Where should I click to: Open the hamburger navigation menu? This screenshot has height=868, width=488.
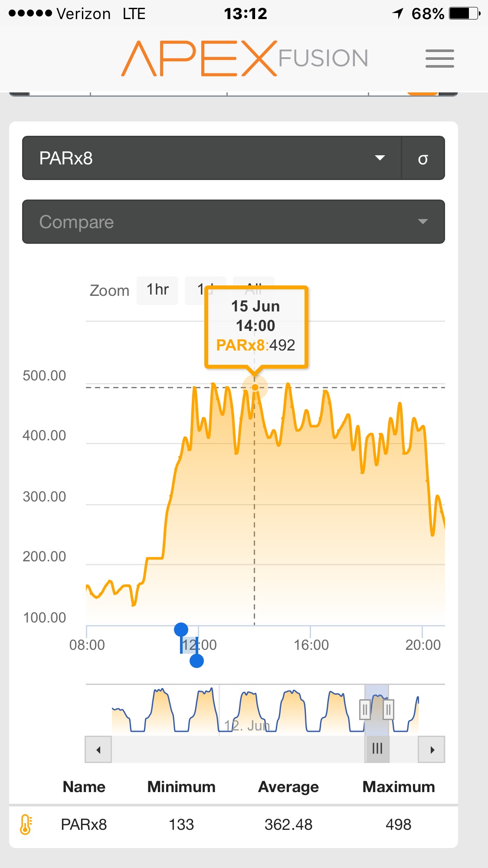[x=439, y=59]
